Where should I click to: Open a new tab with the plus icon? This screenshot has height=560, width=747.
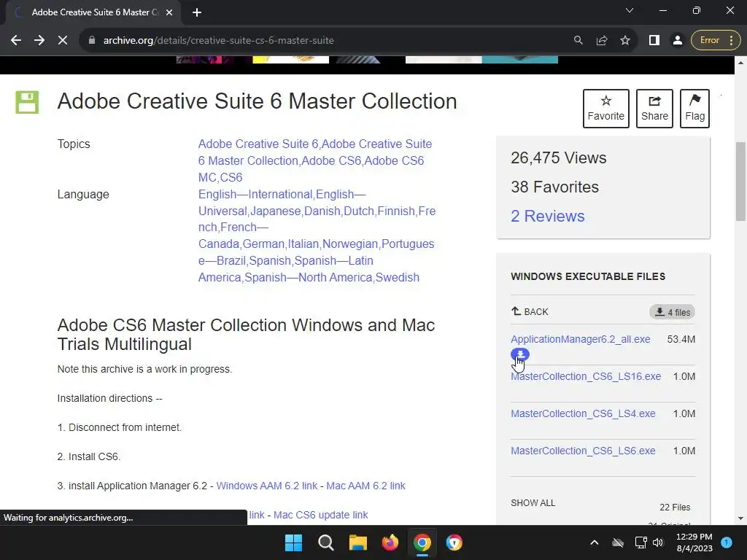point(197,12)
